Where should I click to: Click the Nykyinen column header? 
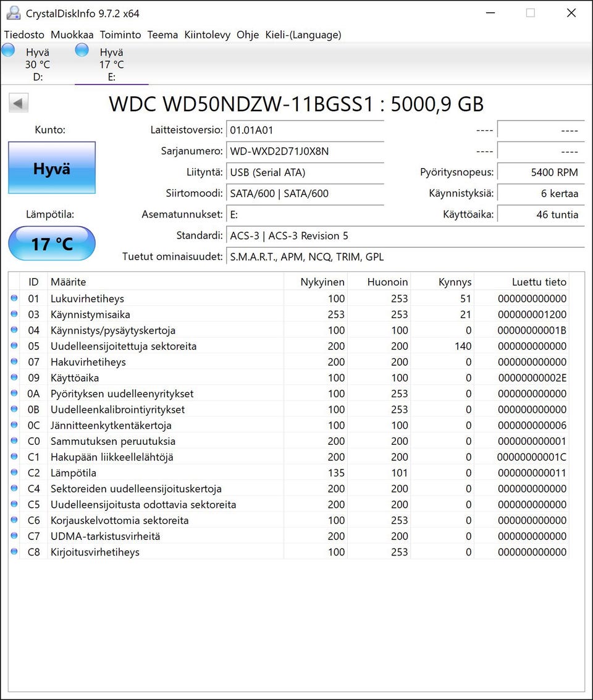316,282
